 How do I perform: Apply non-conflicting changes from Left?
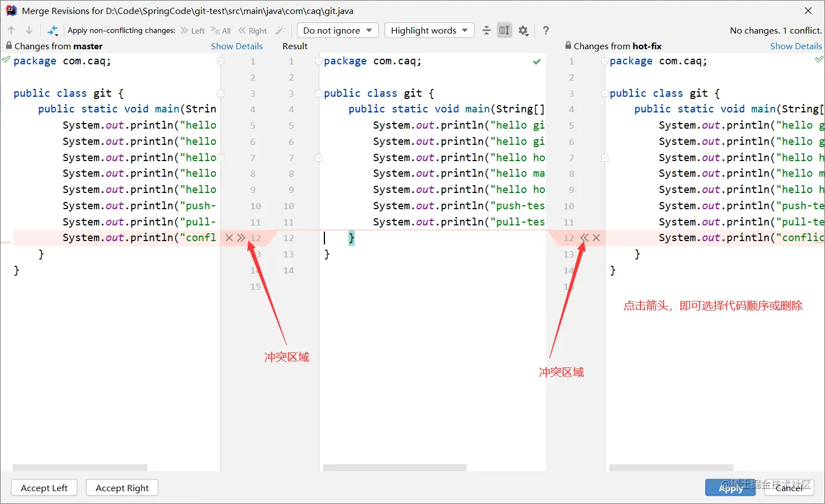coord(192,30)
